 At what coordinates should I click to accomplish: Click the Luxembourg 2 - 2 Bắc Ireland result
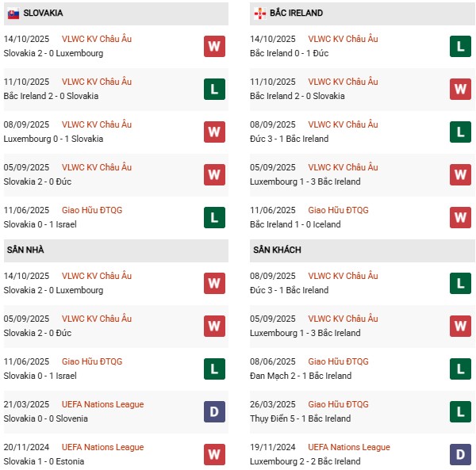point(304,461)
